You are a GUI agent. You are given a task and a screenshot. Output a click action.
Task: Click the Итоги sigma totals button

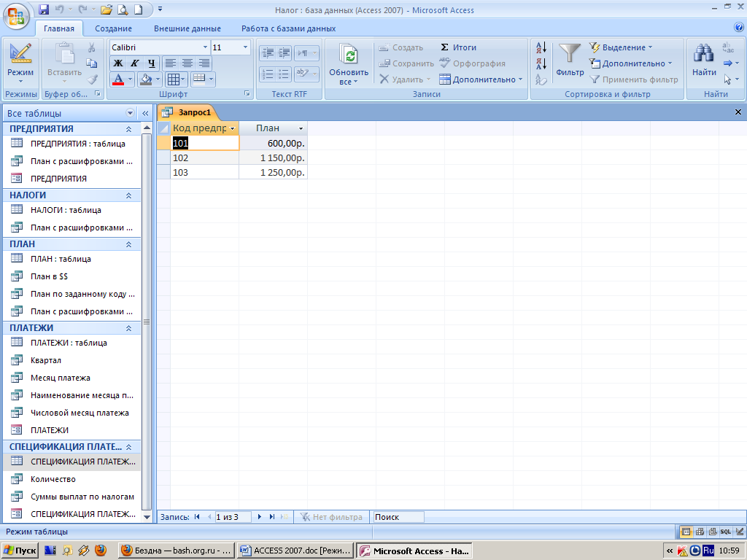click(458, 47)
